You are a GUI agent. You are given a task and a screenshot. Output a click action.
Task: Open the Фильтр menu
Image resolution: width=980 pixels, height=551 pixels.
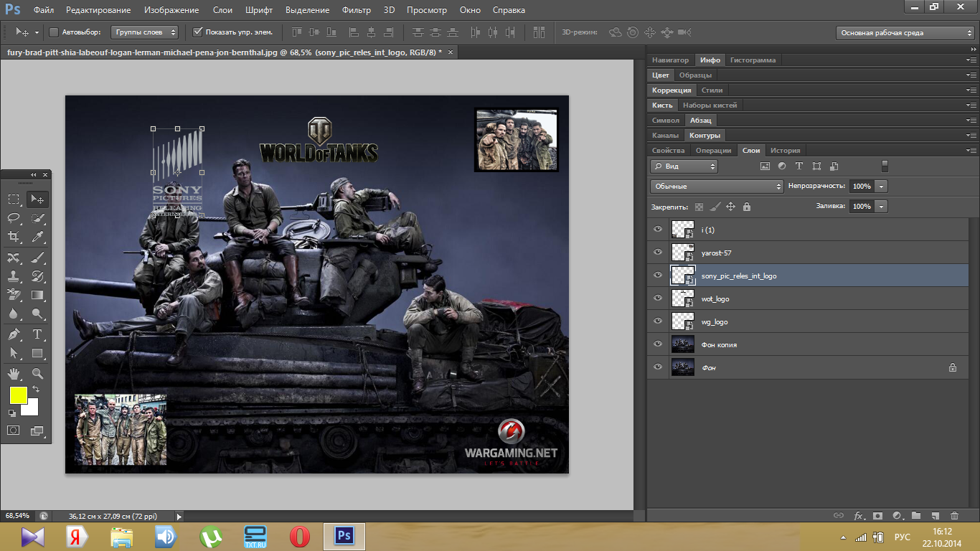click(356, 10)
